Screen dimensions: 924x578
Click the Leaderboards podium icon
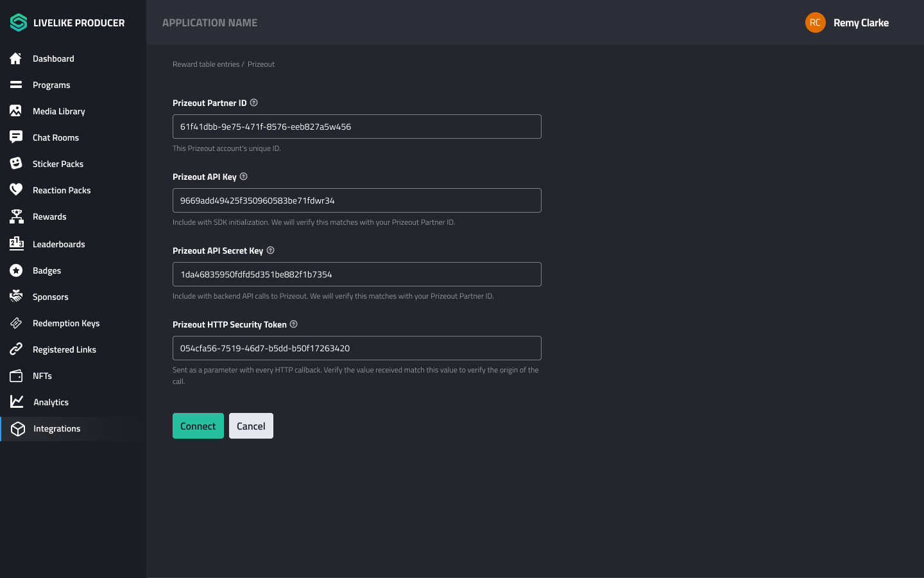coord(16,243)
